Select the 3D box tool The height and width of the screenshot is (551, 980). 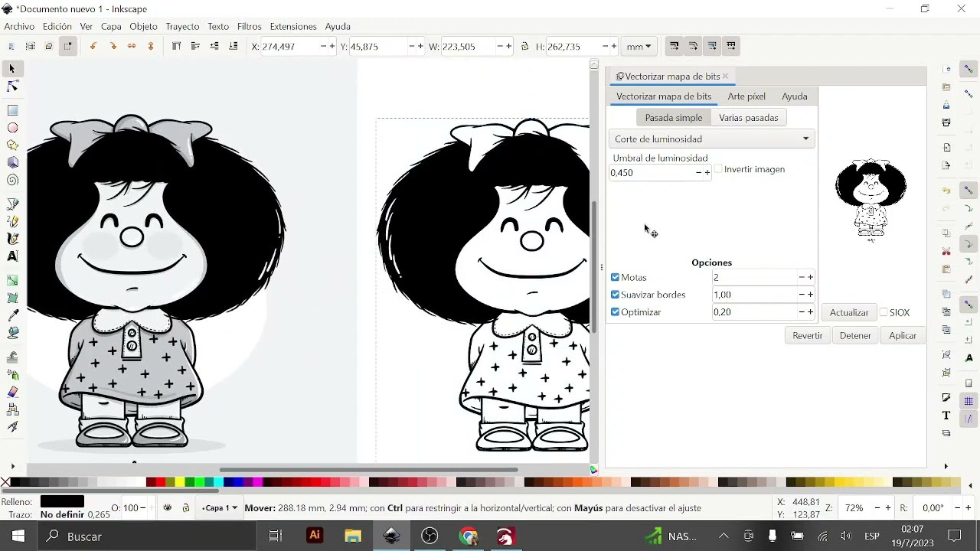point(12,163)
